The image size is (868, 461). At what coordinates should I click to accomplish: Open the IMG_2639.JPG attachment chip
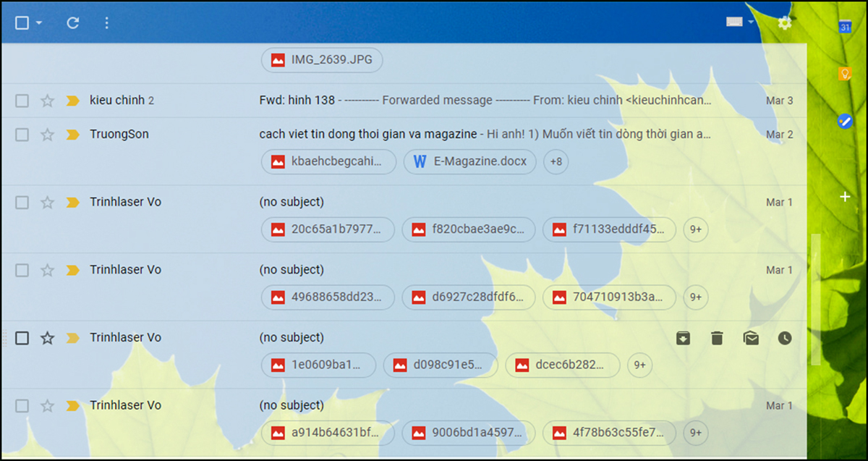click(322, 60)
